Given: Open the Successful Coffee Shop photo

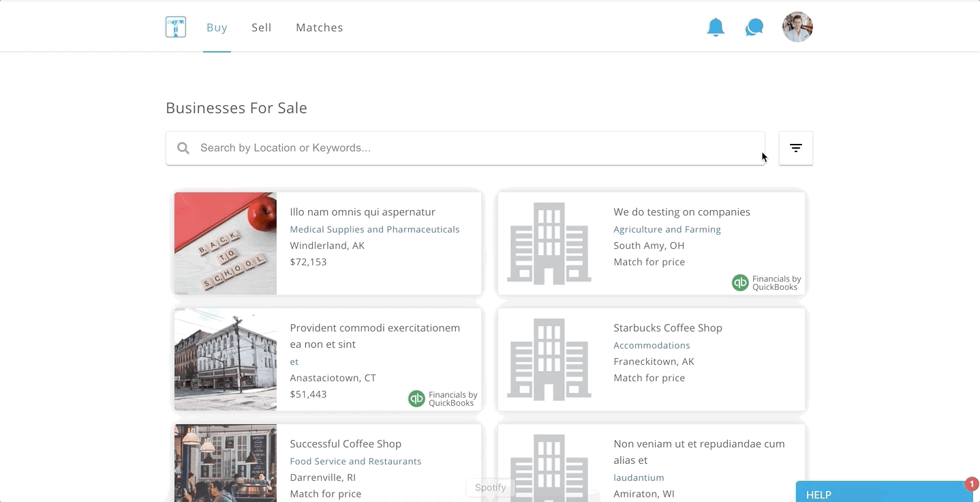Looking at the screenshot, I should 226,463.
